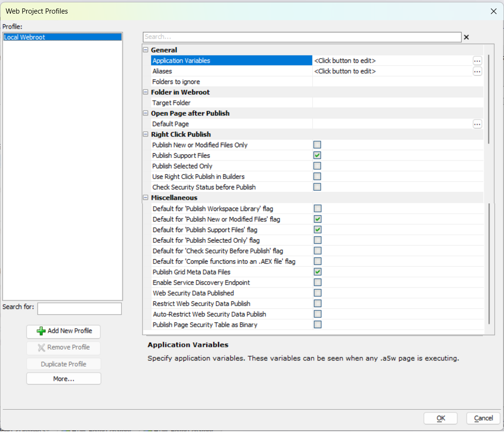The image size is (504, 435).
Task: Click the 'Search for' profile field
Action: click(x=79, y=309)
